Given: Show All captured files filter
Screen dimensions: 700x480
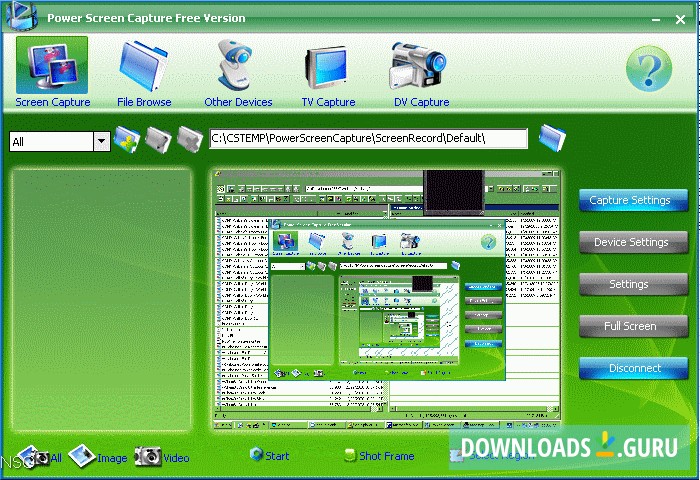Looking at the screenshot, I should [41, 457].
